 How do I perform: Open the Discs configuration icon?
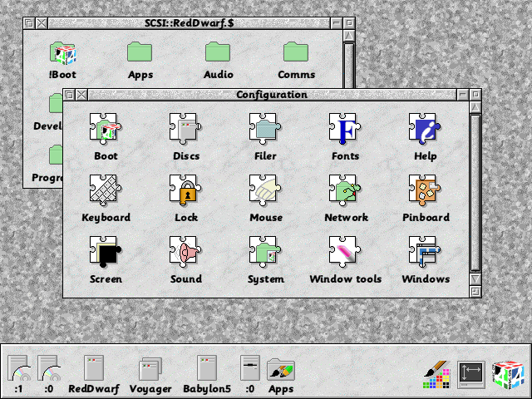(185, 129)
